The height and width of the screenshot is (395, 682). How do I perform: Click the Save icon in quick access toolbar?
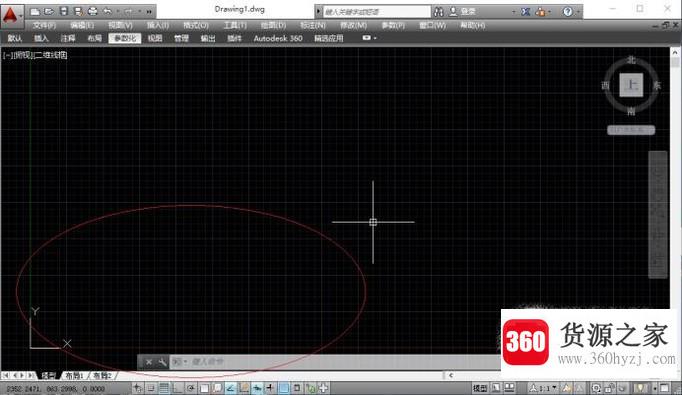tap(64, 11)
